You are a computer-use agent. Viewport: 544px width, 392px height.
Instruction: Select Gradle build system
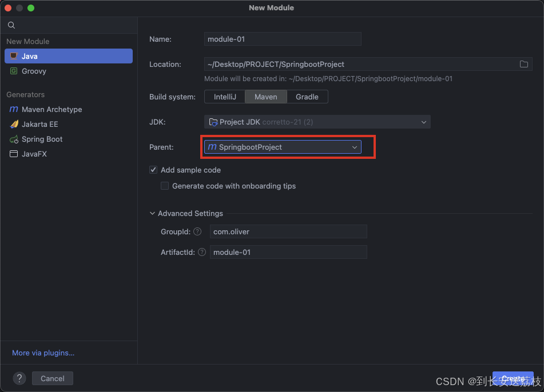click(x=307, y=97)
